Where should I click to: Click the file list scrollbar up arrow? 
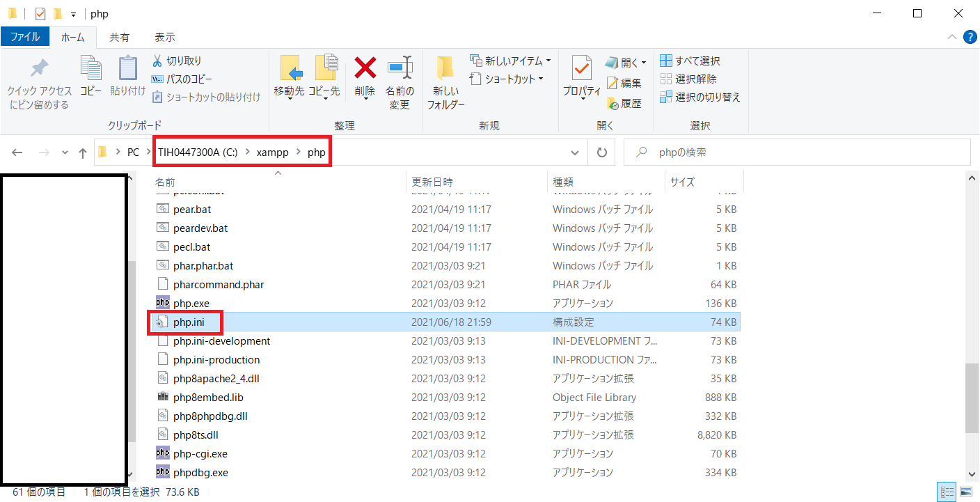pos(972,179)
